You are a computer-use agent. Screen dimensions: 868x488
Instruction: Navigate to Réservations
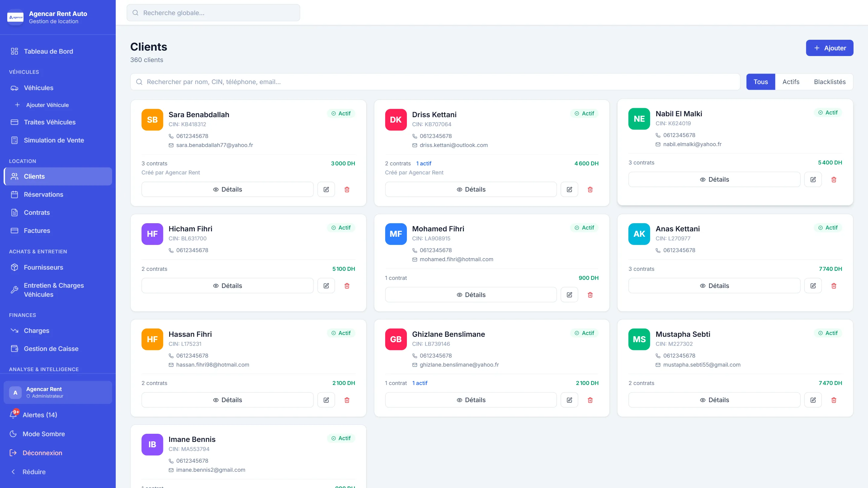point(58,195)
